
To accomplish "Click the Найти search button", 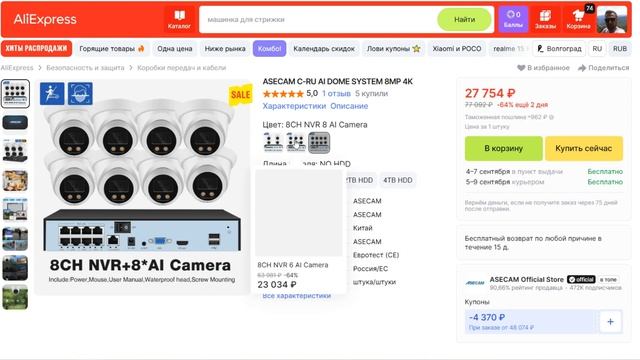I will coord(464,19).
